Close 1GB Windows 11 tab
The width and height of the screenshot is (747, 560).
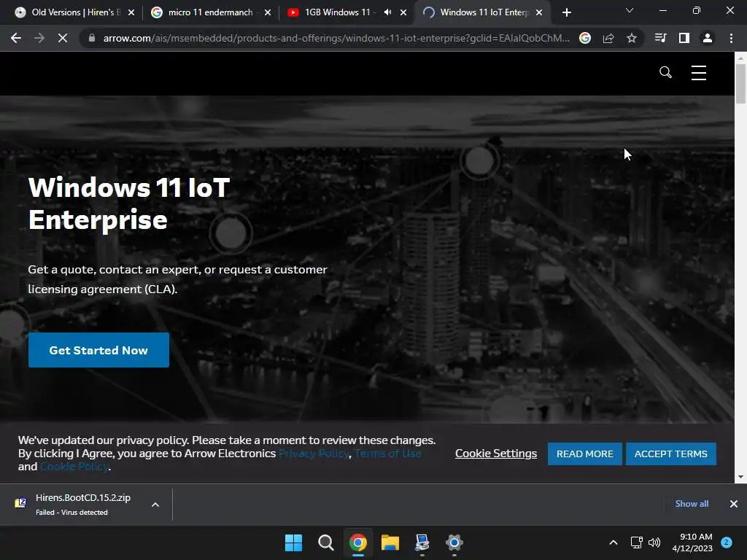tap(403, 12)
